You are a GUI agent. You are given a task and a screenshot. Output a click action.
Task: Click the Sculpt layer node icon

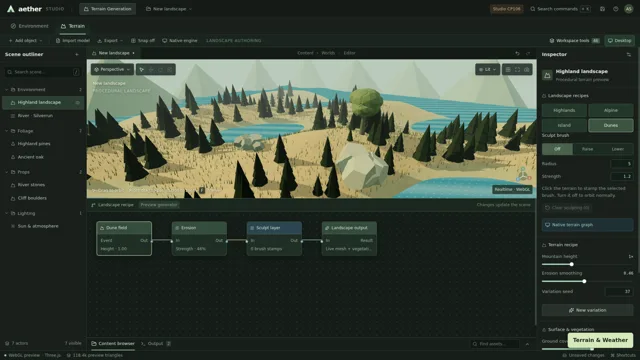[252, 228]
